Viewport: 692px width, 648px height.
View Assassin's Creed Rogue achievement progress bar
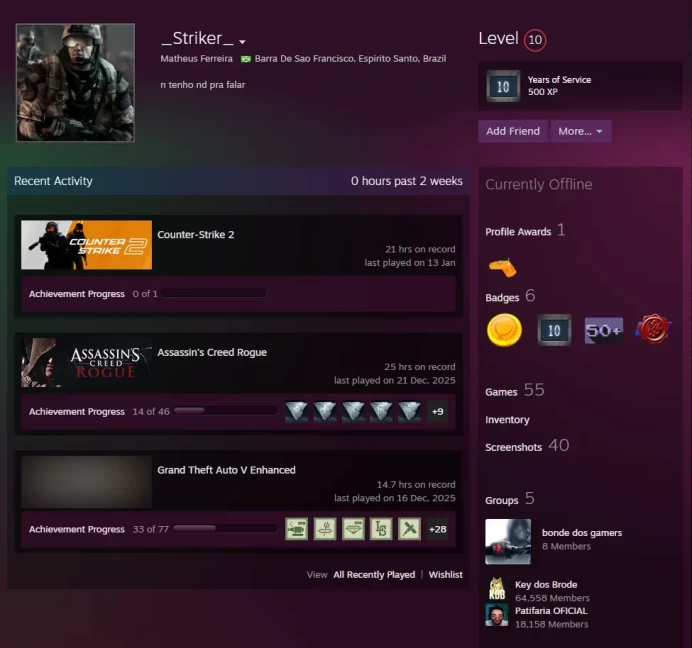(x=225, y=411)
